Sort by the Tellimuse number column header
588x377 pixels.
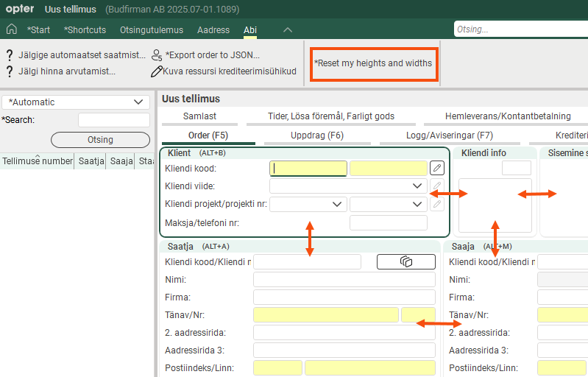37,161
